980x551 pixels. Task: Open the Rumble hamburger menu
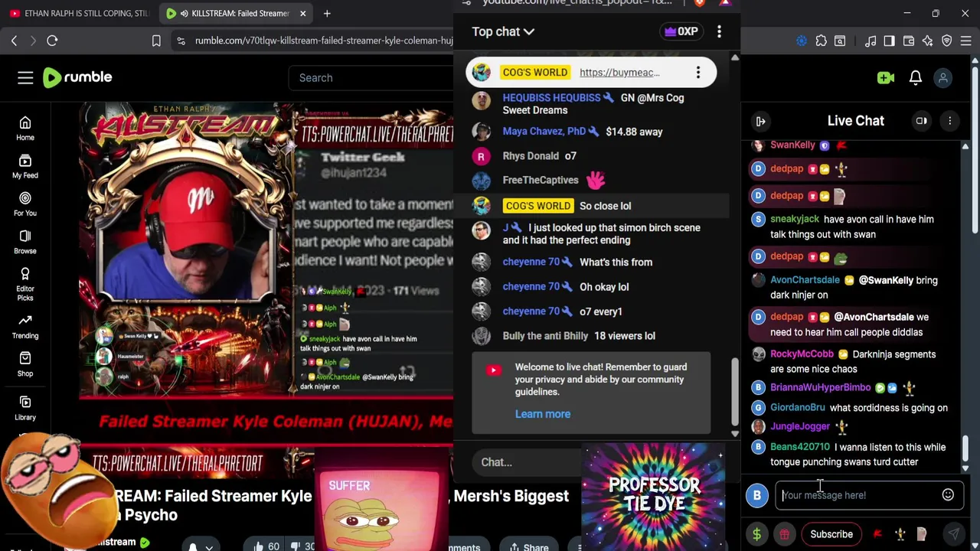click(x=25, y=77)
